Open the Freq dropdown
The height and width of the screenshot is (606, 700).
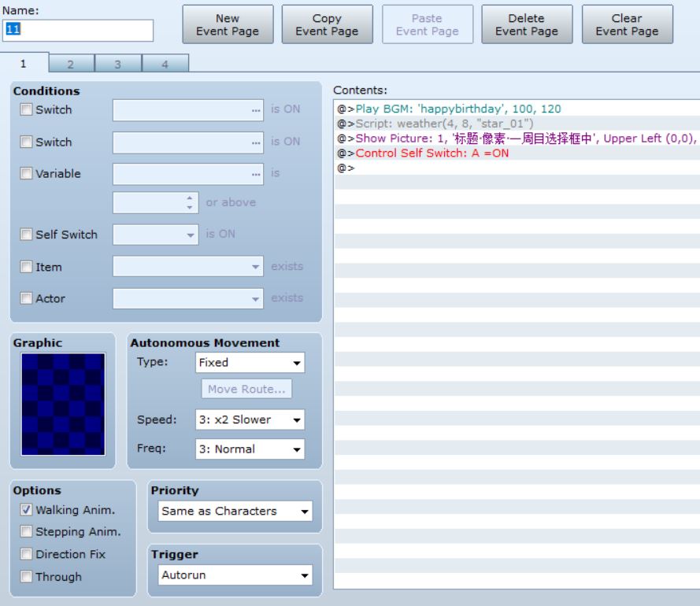point(250,449)
